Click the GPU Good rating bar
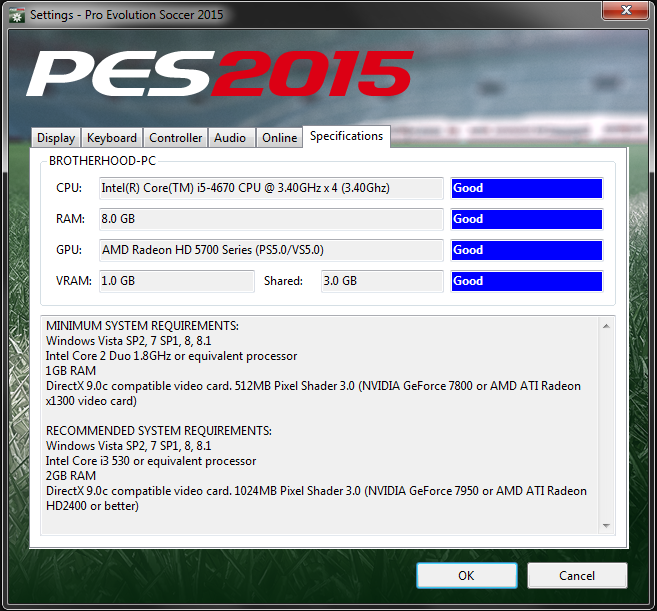Viewport: 657px width, 611px height. click(x=527, y=250)
